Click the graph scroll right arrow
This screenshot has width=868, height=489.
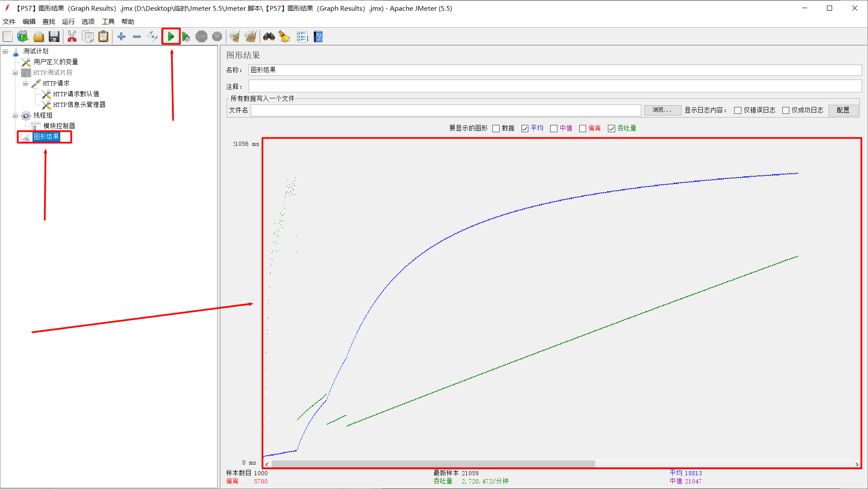pos(857,464)
